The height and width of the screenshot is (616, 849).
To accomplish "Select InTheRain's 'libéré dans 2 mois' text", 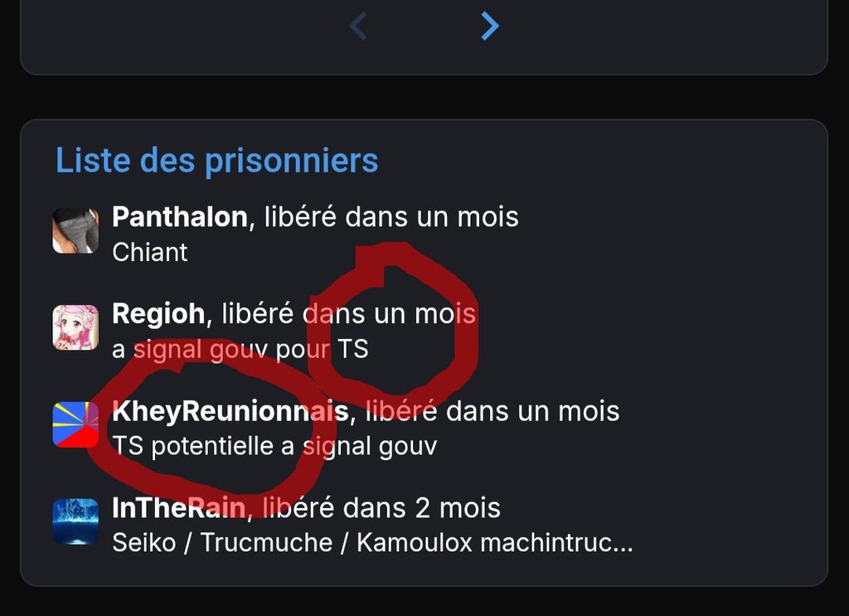I will [x=381, y=508].
